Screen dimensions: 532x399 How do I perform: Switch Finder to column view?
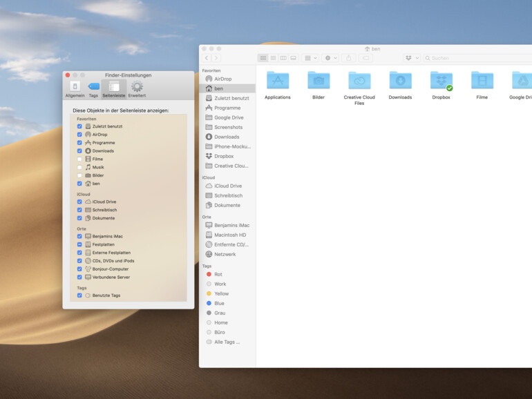tap(283, 58)
